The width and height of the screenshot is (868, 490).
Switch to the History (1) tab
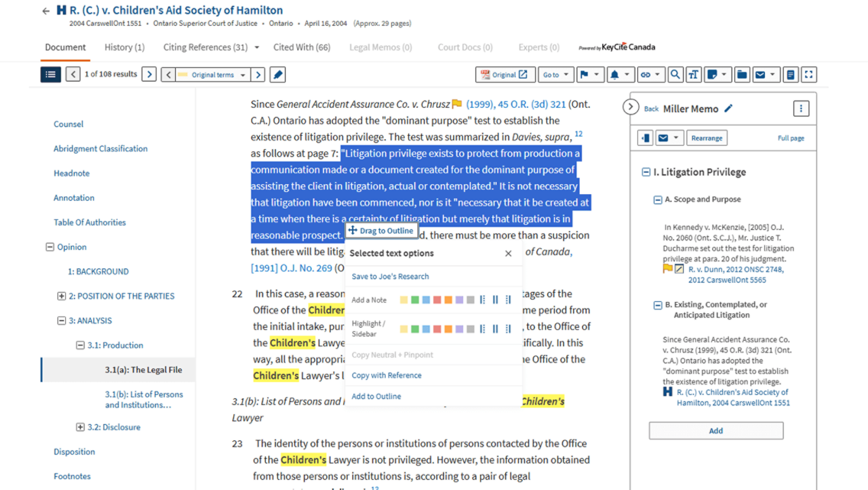click(x=124, y=48)
